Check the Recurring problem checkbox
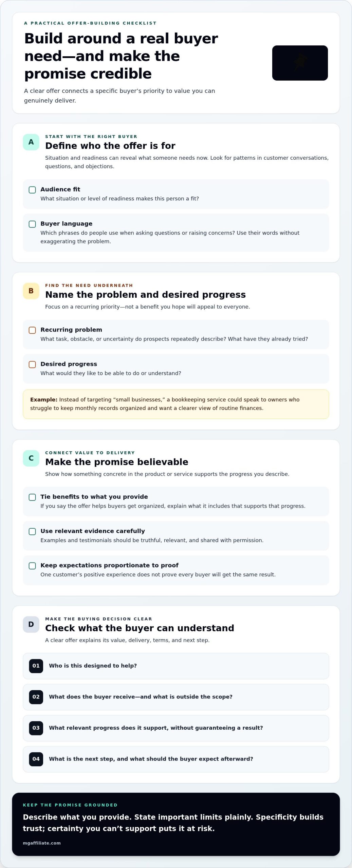Screen dimensions: 352x868 pos(32,330)
